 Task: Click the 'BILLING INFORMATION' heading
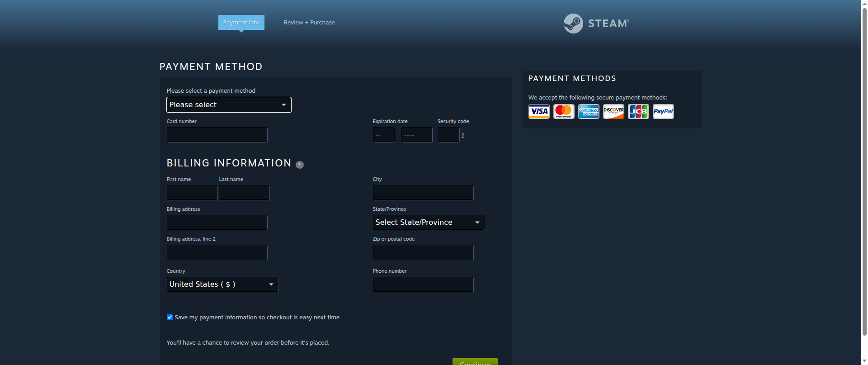(x=229, y=163)
